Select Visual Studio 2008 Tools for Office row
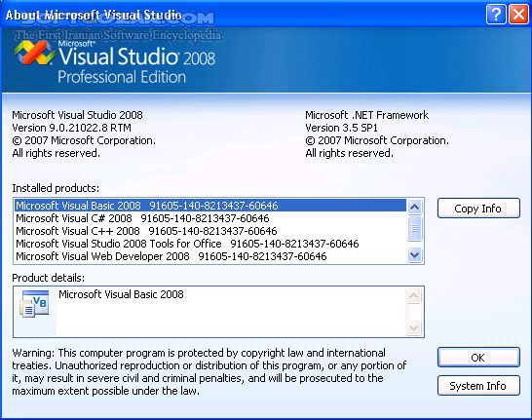 (x=210, y=244)
